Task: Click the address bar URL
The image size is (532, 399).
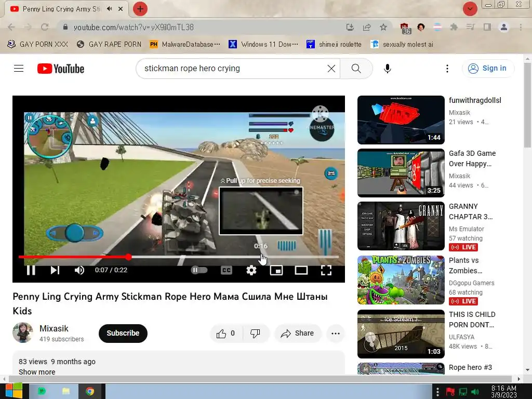Action: 134,27
